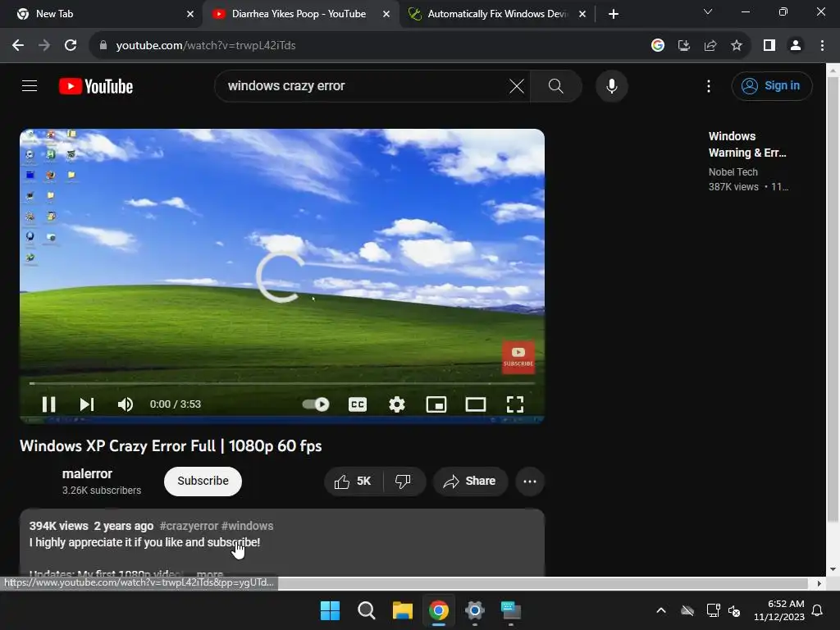The width and height of the screenshot is (840, 630).
Task: Open File Explorer from the taskbar
Action: 402,610
